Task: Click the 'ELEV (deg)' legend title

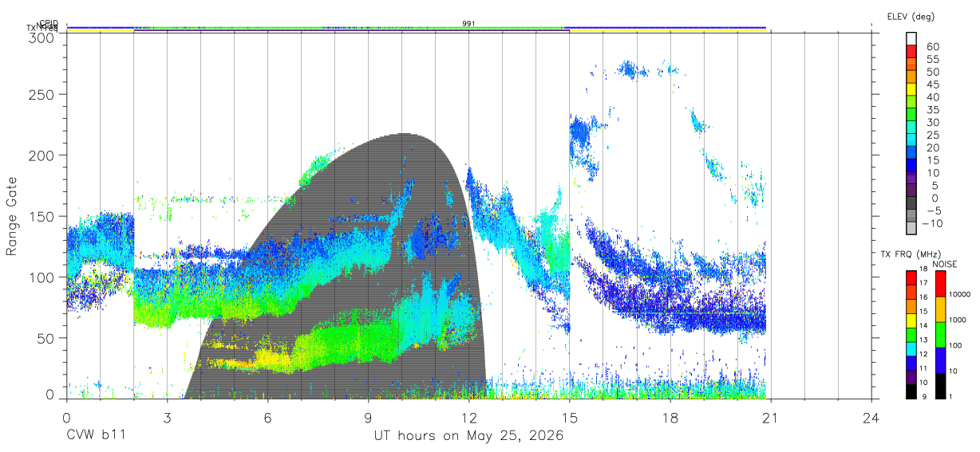Action: 911,16
